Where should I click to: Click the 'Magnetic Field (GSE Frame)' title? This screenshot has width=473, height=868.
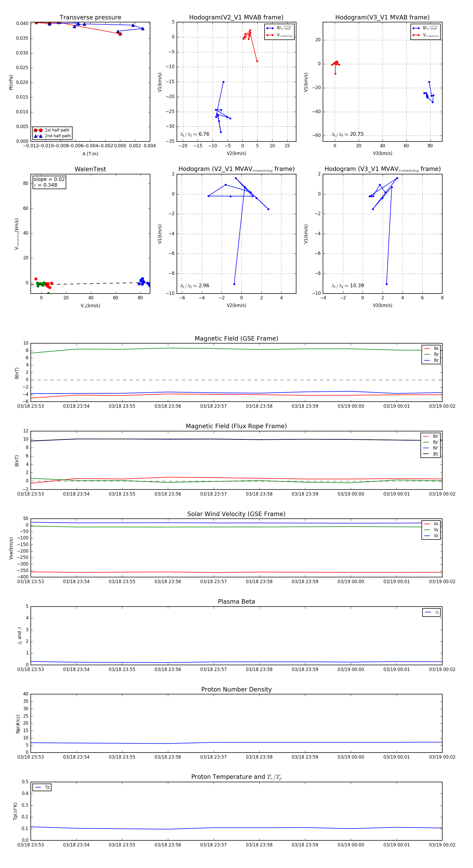pos(236,338)
